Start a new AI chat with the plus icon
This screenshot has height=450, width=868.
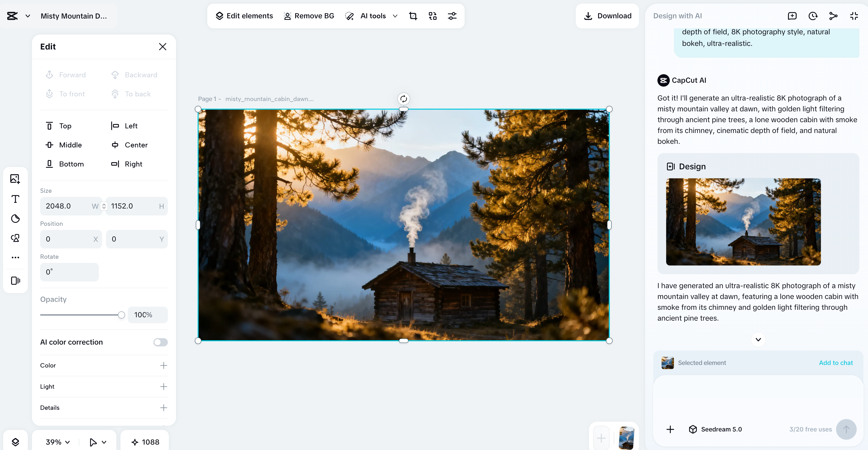(793, 16)
